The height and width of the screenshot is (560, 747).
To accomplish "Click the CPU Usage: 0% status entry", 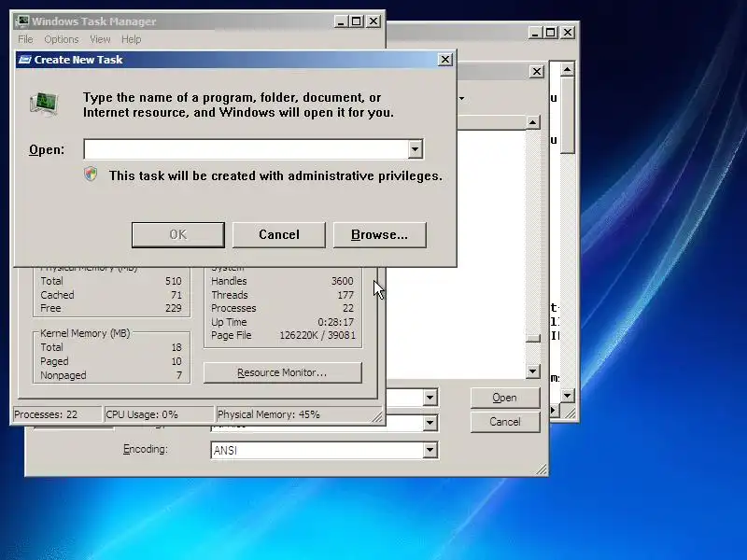I will tap(159, 414).
